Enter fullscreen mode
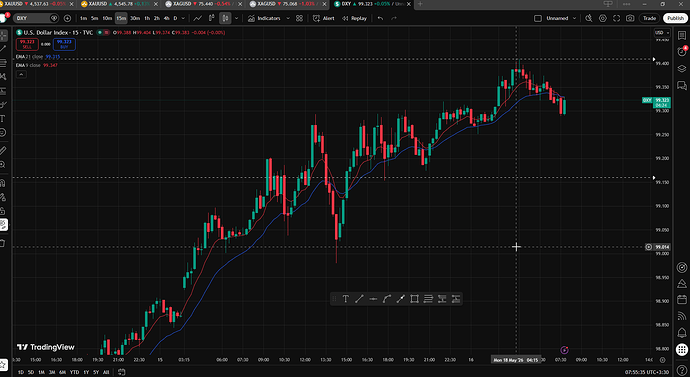The image size is (690, 377). [617, 18]
